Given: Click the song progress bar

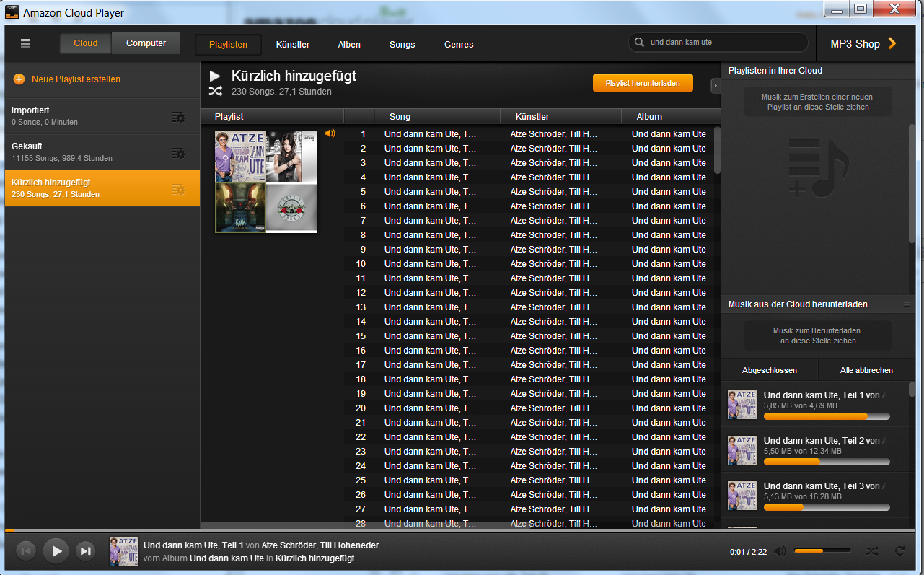Looking at the screenshot, I should click(x=462, y=531).
